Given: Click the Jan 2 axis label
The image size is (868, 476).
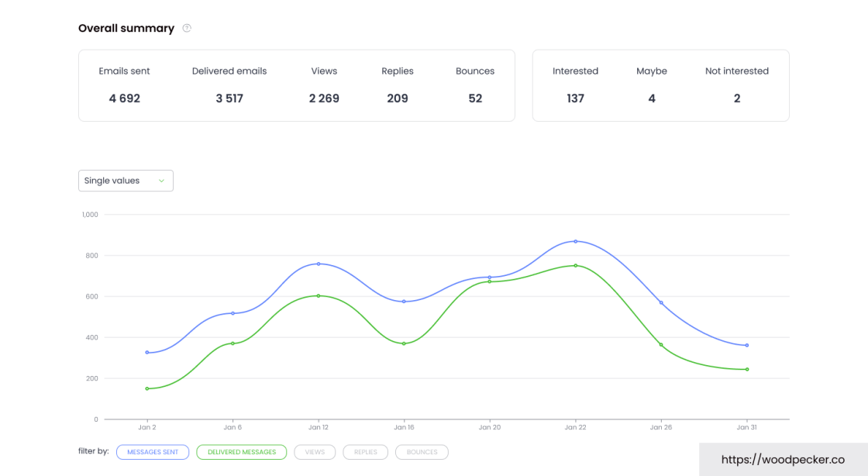Looking at the screenshot, I should 147,426.
